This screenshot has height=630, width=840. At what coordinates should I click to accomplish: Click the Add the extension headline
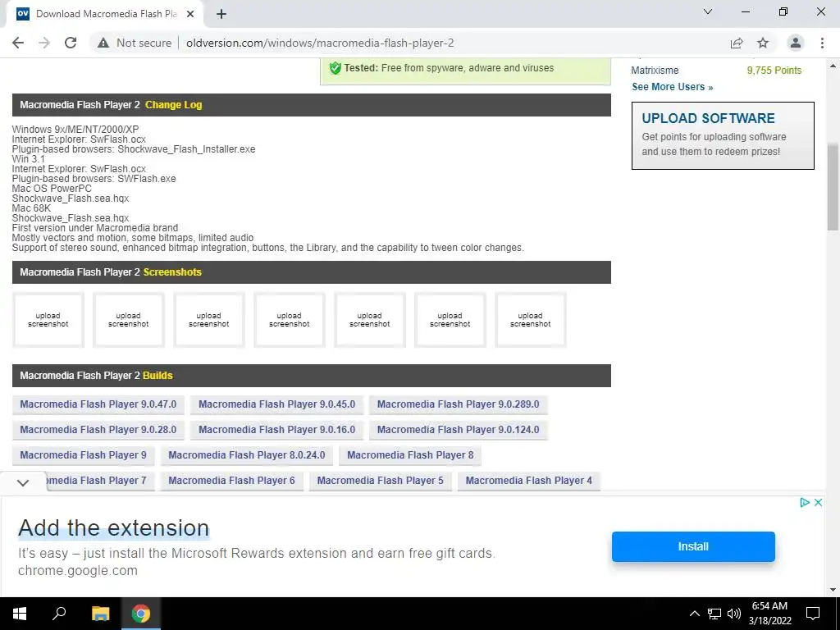[113, 528]
